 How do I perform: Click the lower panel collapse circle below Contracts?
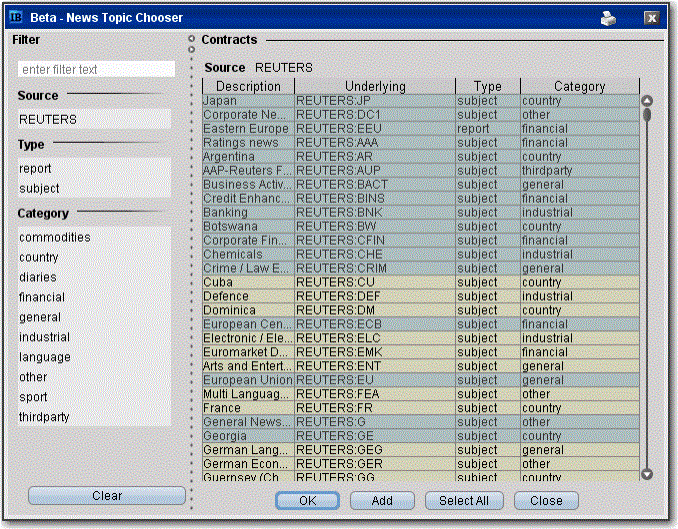click(191, 49)
